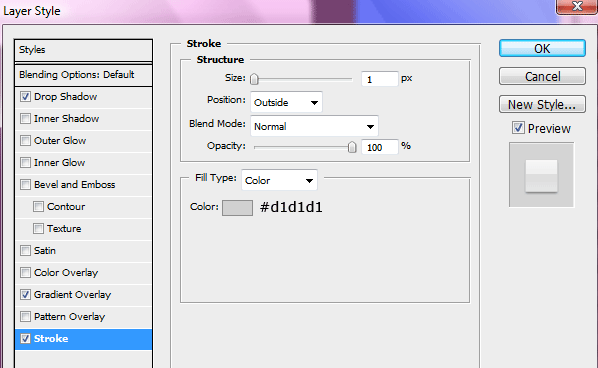Enable the Outer Glow checkbox

click(26, 141)
